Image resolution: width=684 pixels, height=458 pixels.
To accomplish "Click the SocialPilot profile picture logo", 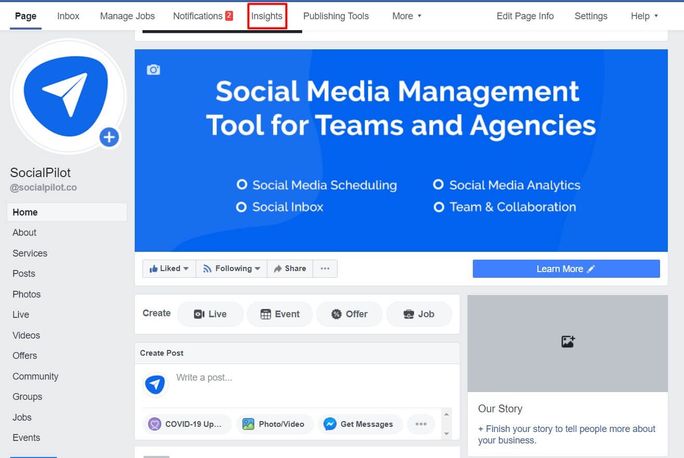I will (x=67, y=96).
